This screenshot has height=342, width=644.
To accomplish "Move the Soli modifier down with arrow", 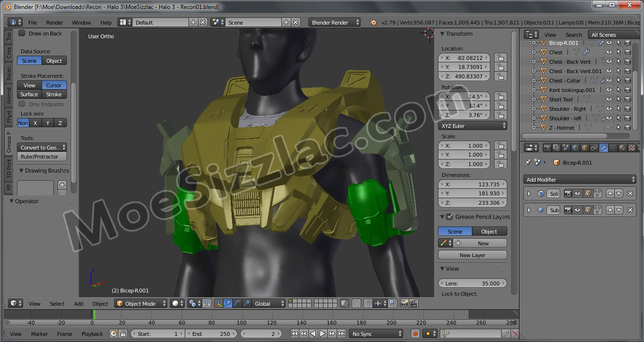I will click(x=619, y=193).
